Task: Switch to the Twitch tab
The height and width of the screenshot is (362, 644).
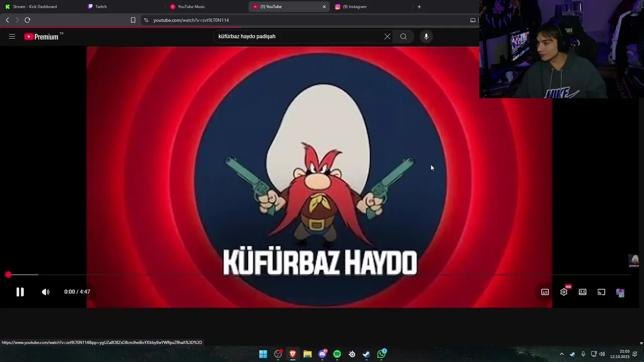Action: pos(123,7)
